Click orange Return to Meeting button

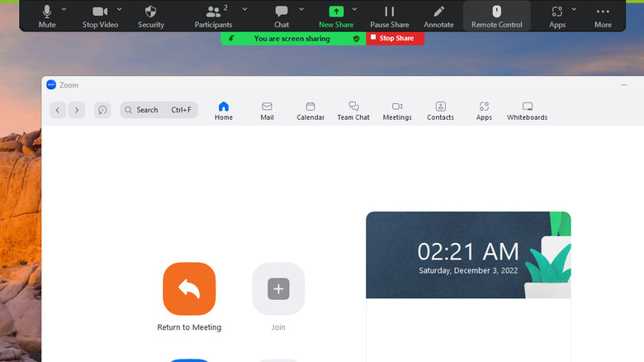[189, 288]
